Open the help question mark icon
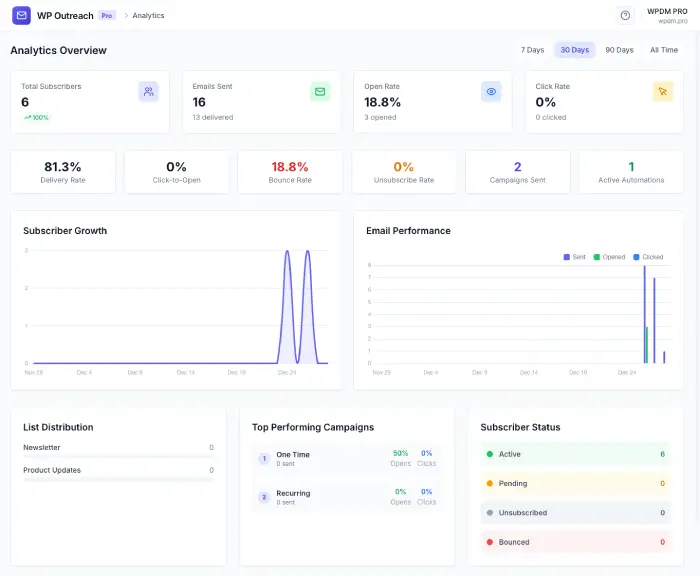Screen dimensions: 700x576 point(625,15)
